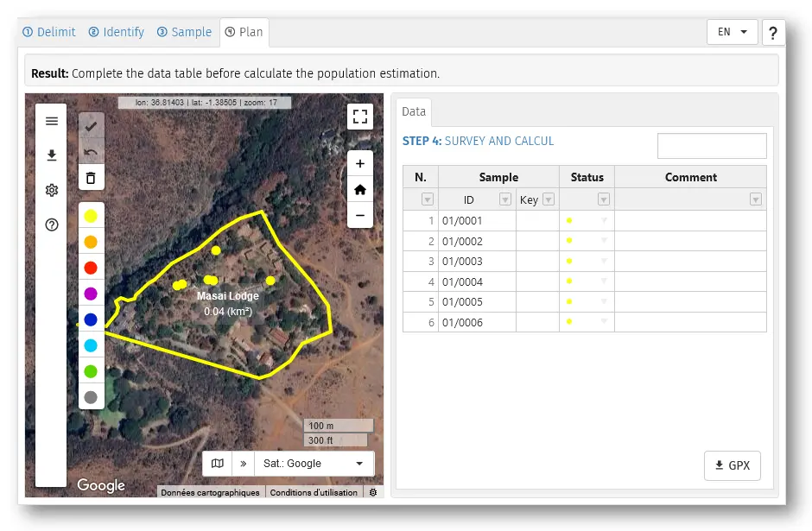Image resolution: width=812 pixels, height=531 pixels.
Task: Confirm with the checkmark tool button
Action: (x=91, y=126)
